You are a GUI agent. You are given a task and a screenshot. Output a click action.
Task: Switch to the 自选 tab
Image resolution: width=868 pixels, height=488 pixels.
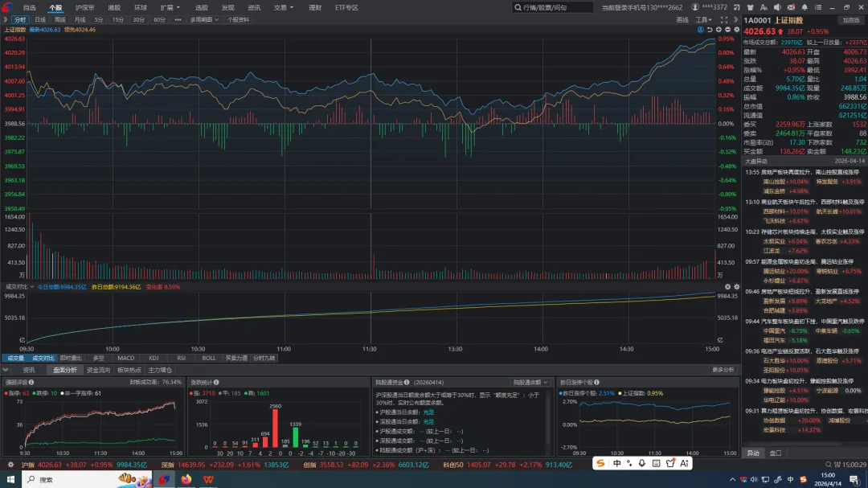(30, 8)
